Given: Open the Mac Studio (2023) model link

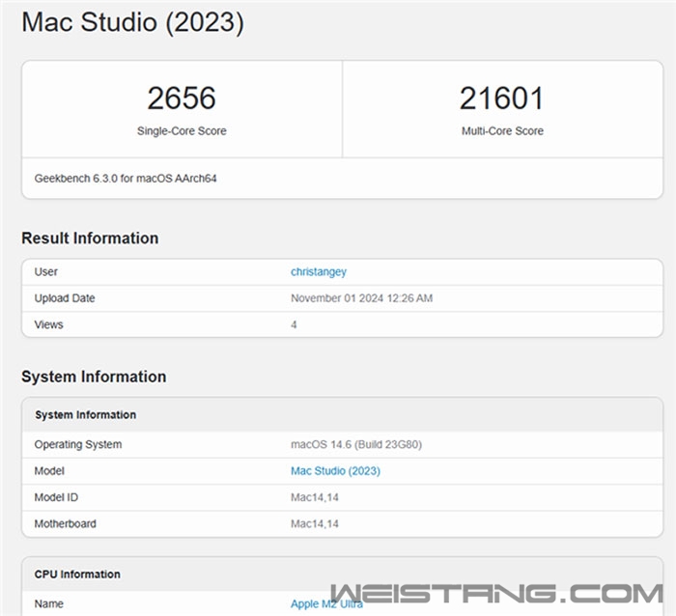Looking at the screenshot, I should [335, 471].
